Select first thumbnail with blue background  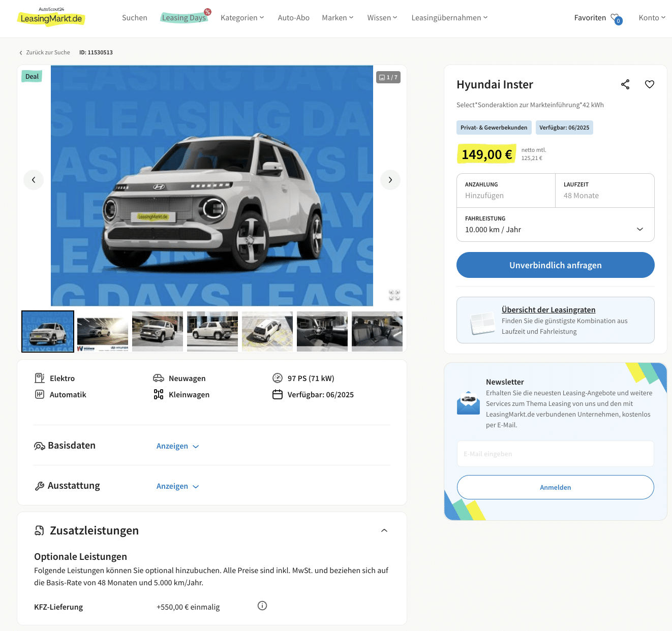48,331
